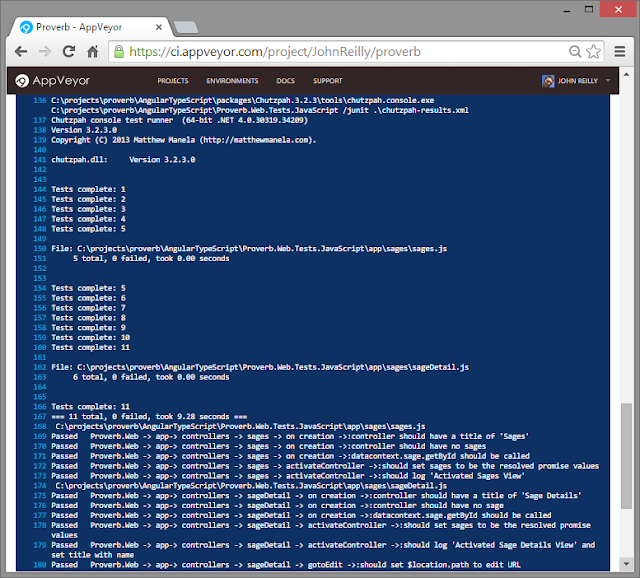The height and width of the screenshot is (578, 640).
Task: Click '5 total, 0 failed' result line
Action: (x=151, y=258)
